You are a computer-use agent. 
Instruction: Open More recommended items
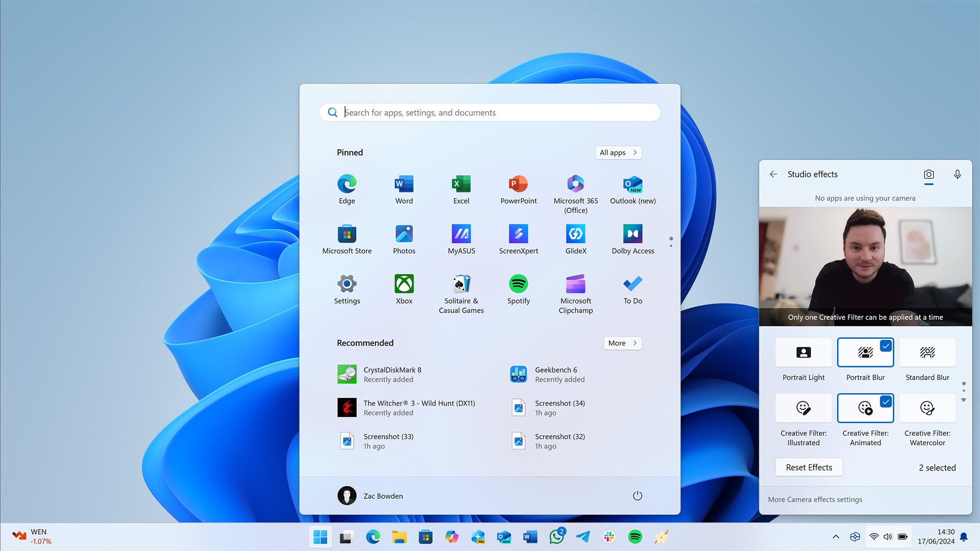tap(622, 343)
